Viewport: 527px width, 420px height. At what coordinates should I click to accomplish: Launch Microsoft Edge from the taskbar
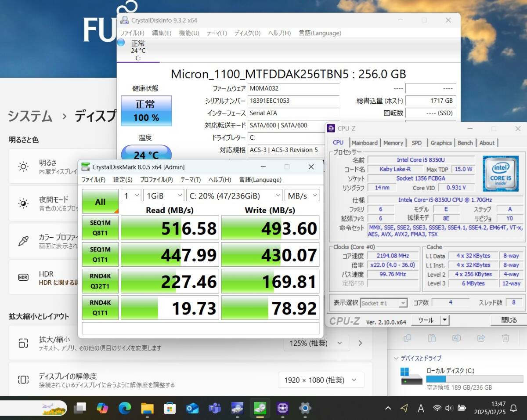coord(125,408)
